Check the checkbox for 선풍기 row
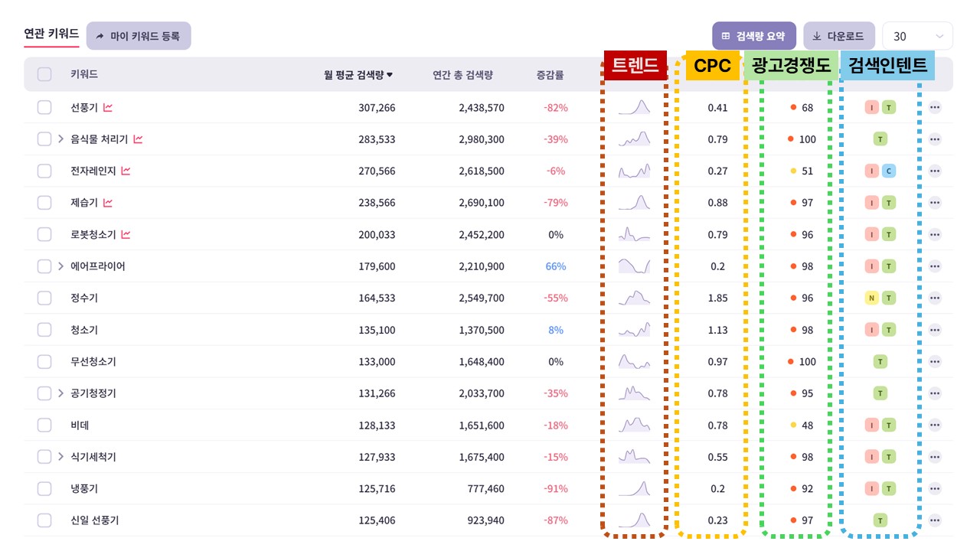The height and width of the screenshot is (551, 980). pyautogui.click(x=44, y=107)
